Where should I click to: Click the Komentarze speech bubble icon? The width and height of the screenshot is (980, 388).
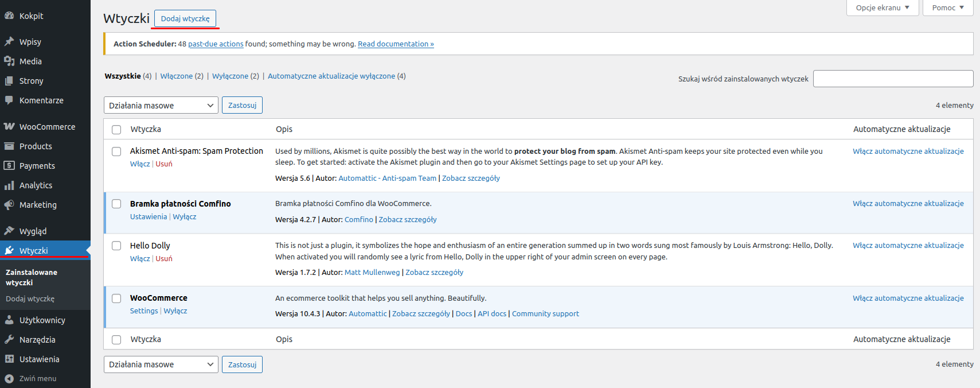(x=9, y=100)
